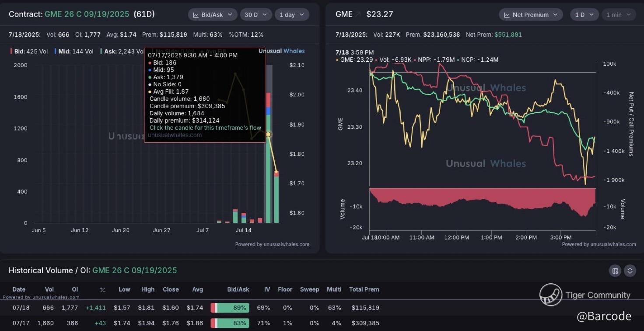Image resolution: width=644 pixels, height=331 pixels.
Task: Click the expand/collapse icon in Historical Volume
Action: (x=630, y=271)
